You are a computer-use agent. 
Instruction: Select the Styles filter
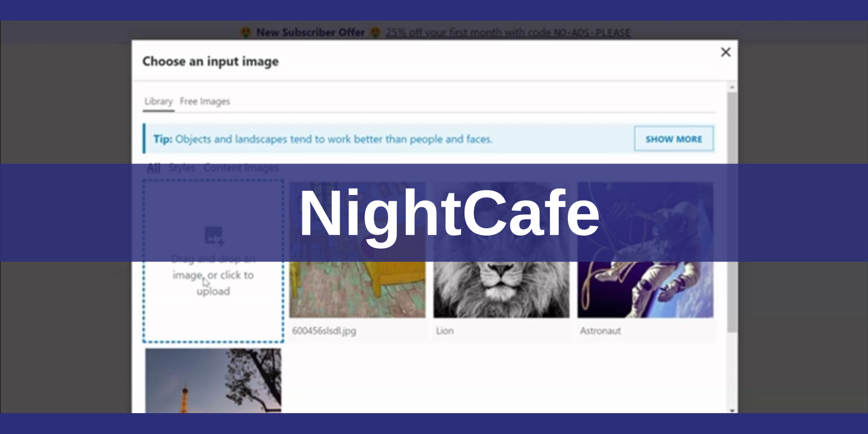click(x=182, y=168)
